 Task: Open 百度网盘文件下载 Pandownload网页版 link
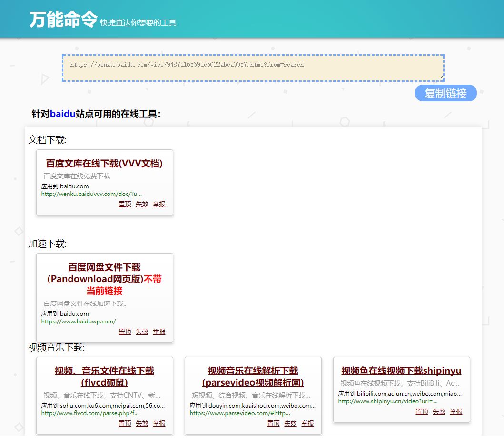coord(96,273)
